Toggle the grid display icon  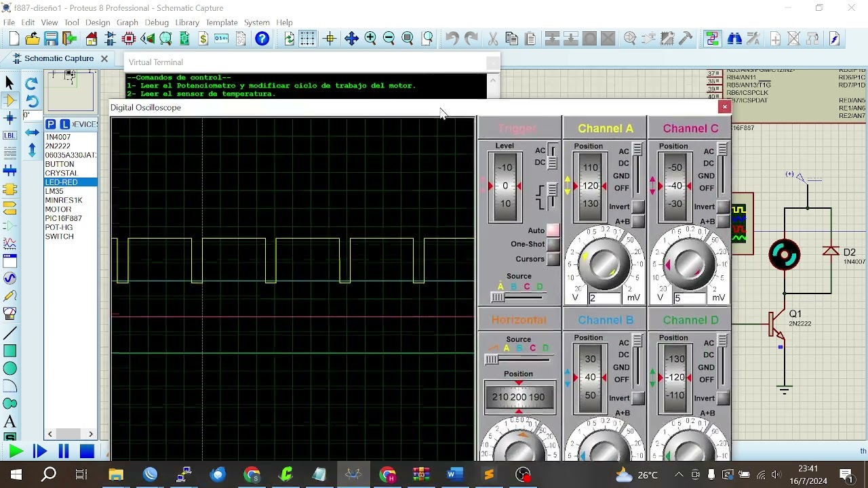point(307,39)
